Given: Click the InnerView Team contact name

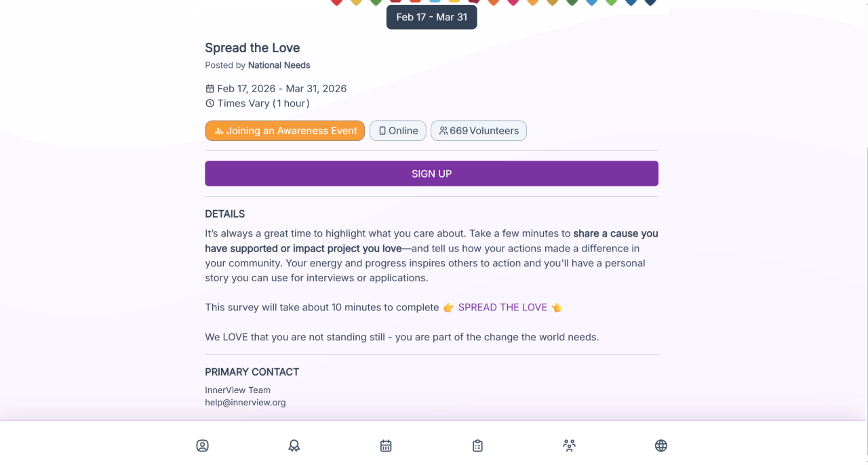Looking at the screenshot, I should pyautogui.click(x=237, y=390).
